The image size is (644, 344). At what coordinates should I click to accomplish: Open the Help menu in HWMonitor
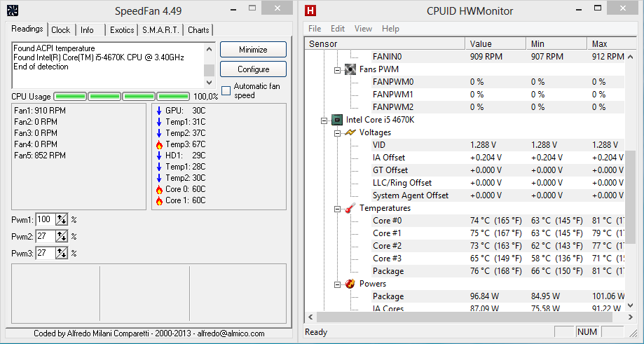[x=390, y=29]
